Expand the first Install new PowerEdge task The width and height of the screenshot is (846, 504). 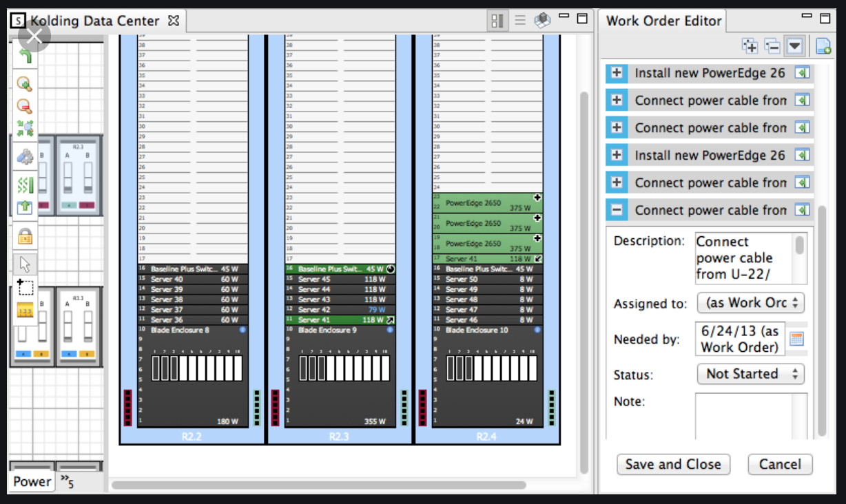pos(617,73)
